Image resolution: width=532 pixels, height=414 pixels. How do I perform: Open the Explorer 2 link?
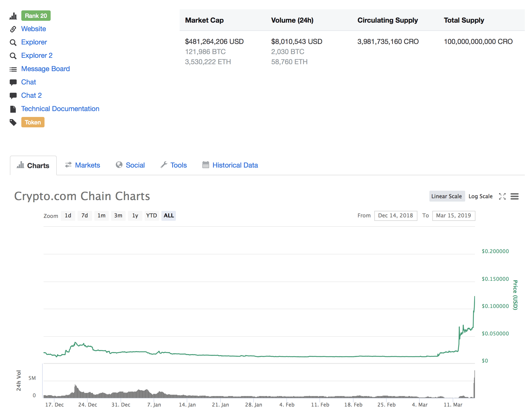pyautogui.click(x=37, y=55)
